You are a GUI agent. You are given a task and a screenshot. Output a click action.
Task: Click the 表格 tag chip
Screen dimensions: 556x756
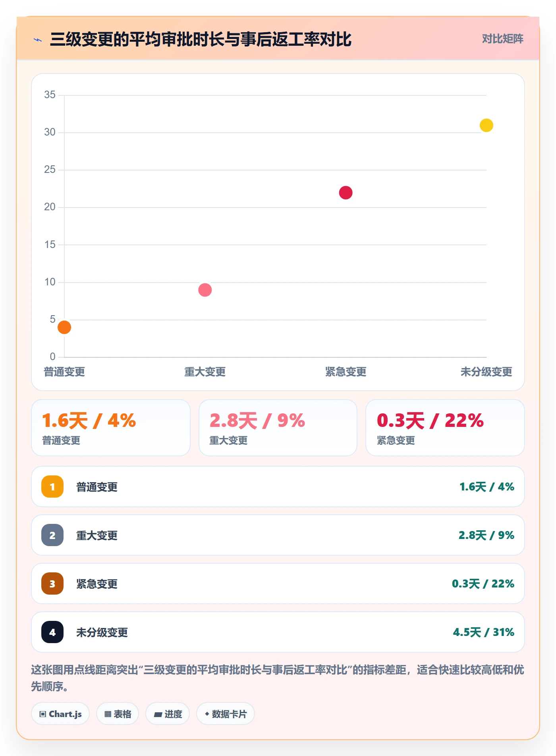(118, 714)
